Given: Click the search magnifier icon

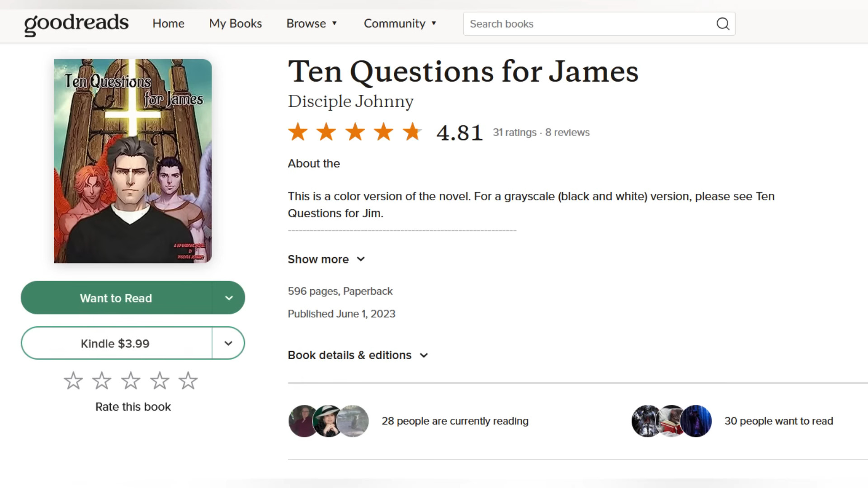Looking at the screenshot, I should pyautogui.click(x=722, y=24).
